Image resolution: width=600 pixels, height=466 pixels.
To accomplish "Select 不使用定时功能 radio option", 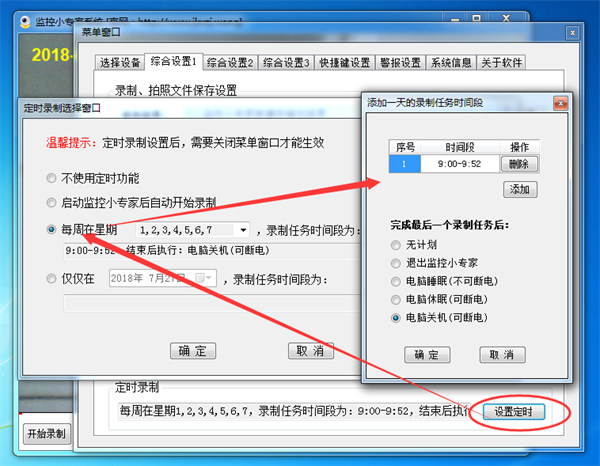I will (x=51, y=178).
